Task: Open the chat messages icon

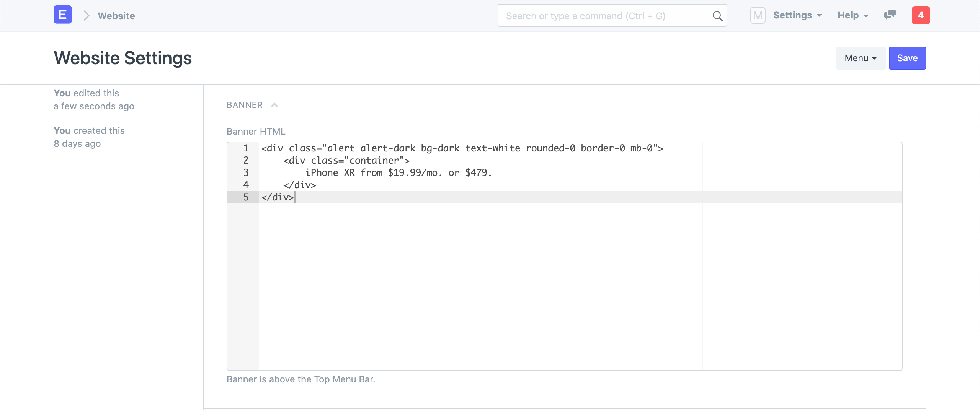Action: click(x=890, y=15)
